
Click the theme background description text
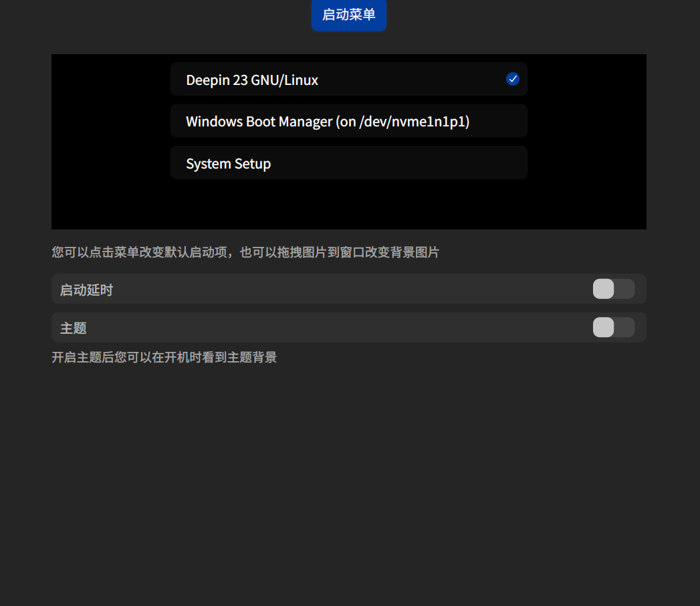coord(164,357)
